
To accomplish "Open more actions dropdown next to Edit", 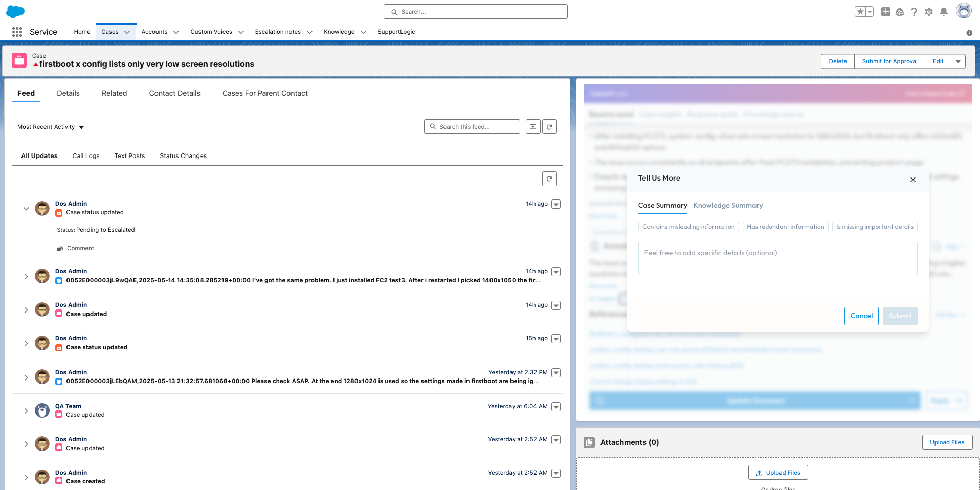I will [958, 61].
